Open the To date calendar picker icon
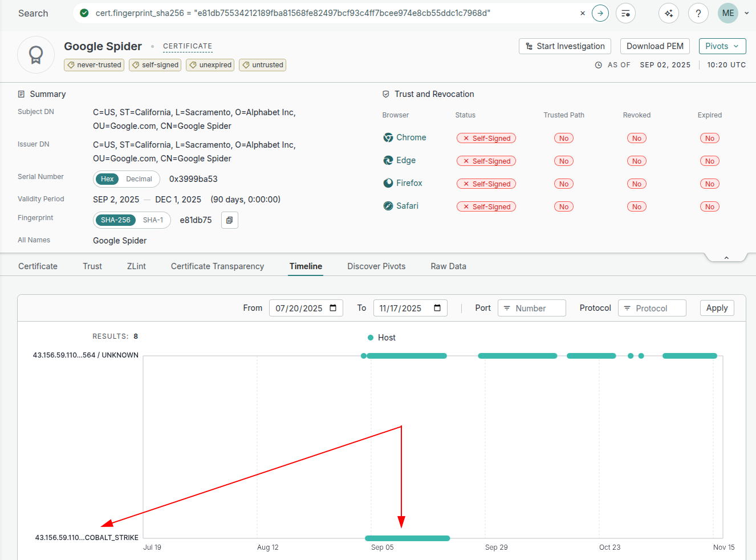The height and width of the screenshot is (560, 756). coord(437,308)
